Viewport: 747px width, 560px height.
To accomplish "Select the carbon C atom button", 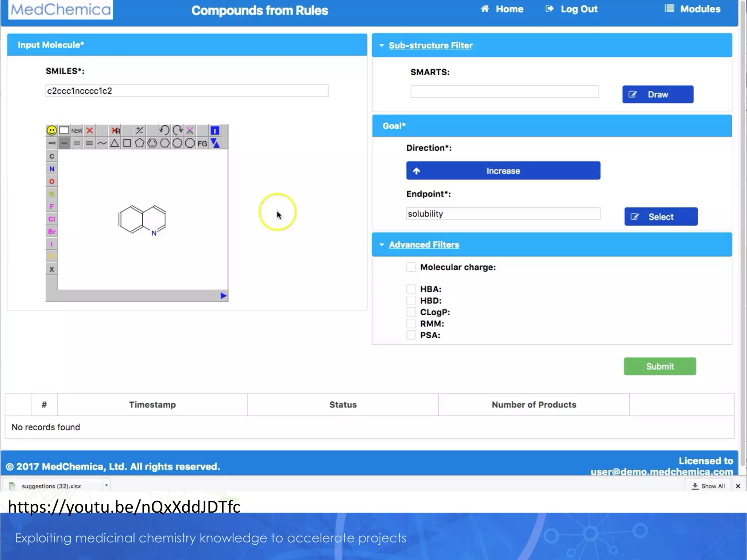I will [x=52, y=156].
